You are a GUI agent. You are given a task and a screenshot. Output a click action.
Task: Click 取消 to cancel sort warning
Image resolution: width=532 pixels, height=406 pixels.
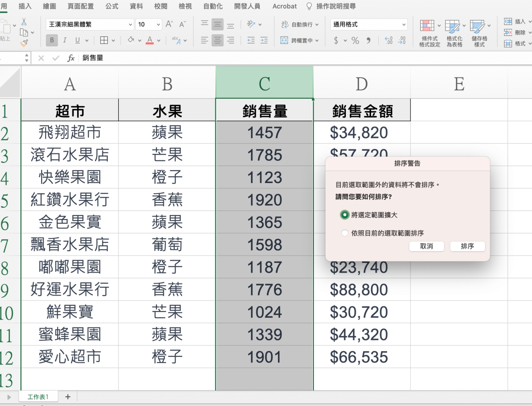click(x=426, y=246)
